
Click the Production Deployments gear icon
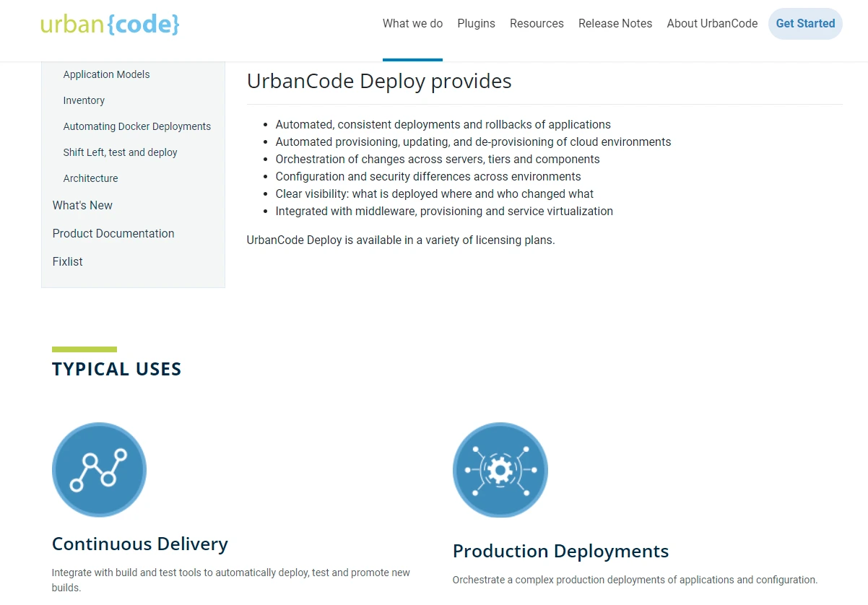click(500, 469)
